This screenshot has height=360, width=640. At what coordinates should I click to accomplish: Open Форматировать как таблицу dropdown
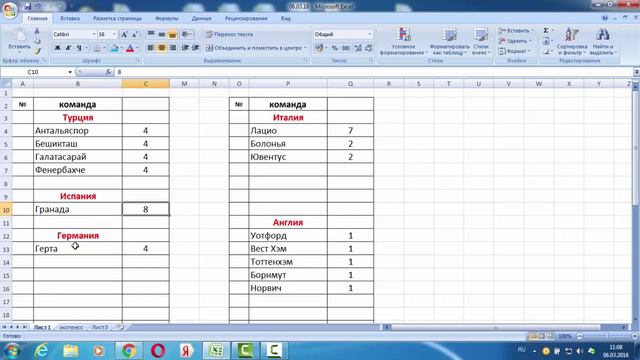[449, 41]
